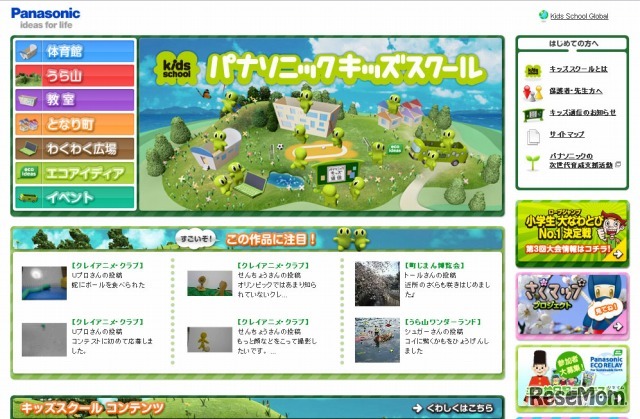640x419 pixels.
Task: Open the snake and ball clay animation thumbnail
Action: pos(44,283)
